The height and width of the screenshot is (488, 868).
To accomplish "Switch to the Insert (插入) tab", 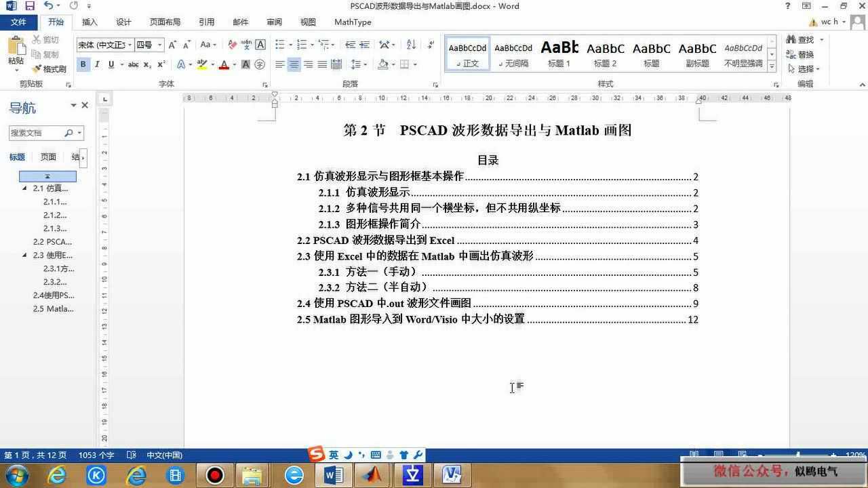I will (90, 22).
